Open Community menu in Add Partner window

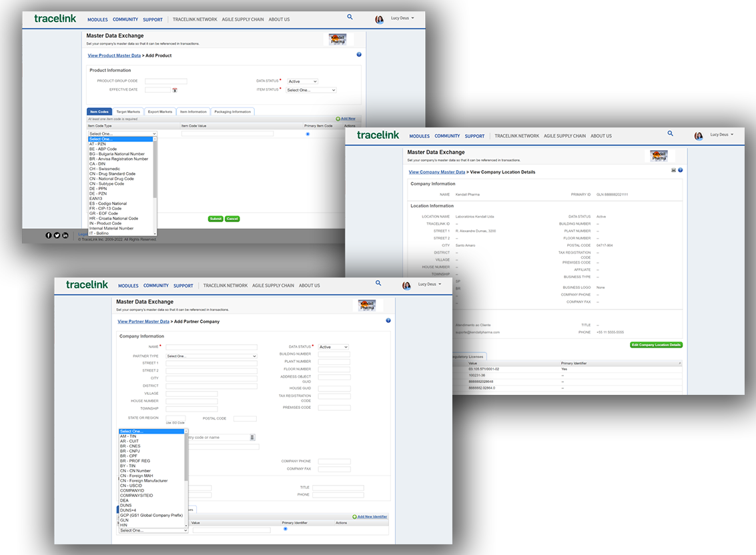(x=155, y=286)
